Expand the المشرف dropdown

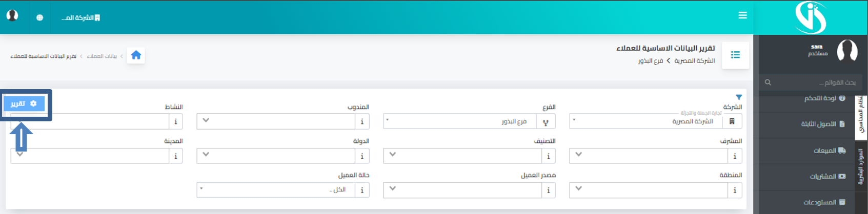649,156
